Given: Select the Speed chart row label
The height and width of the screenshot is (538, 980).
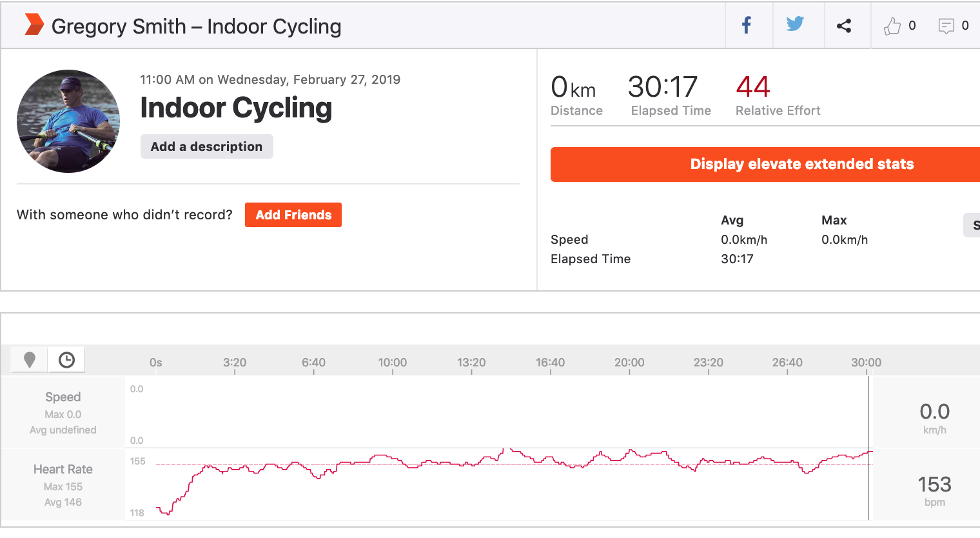Looking at the screenshot, I should pos(63,397).
